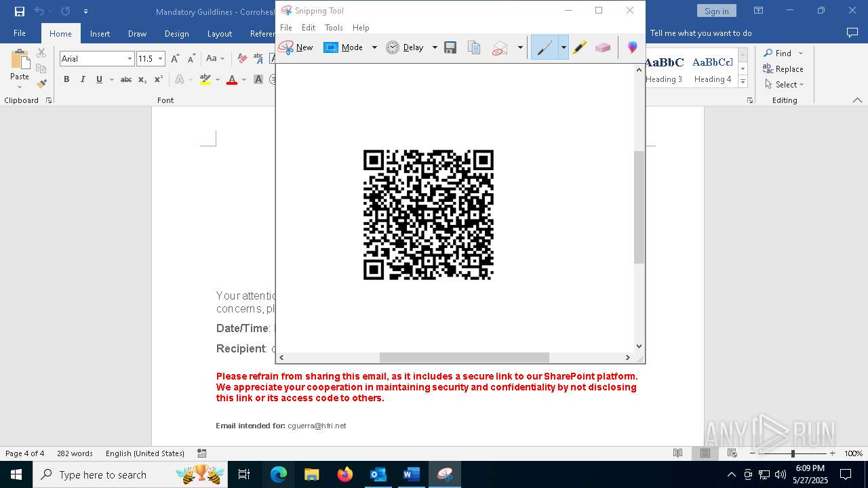Click the Format Painter icon
Screen dimensions: 868x488
(x=41, y=84)
